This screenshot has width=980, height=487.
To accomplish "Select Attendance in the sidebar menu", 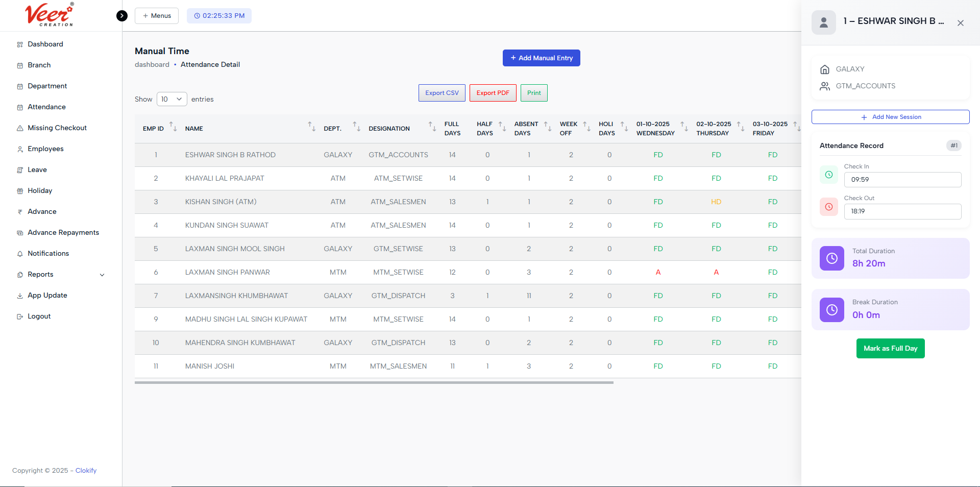I will point(47,107).
